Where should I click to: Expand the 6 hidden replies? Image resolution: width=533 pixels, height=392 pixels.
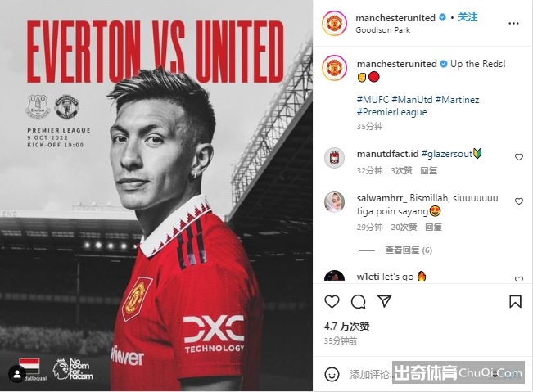tap(409, 250)
